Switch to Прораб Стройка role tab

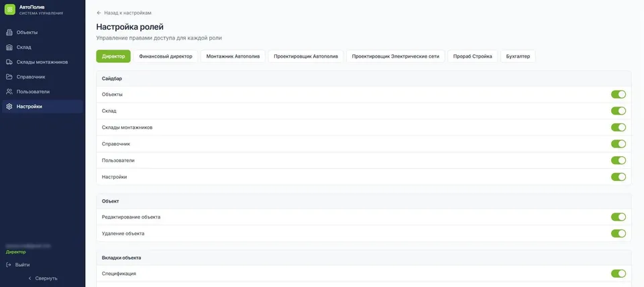click(473, 56)
